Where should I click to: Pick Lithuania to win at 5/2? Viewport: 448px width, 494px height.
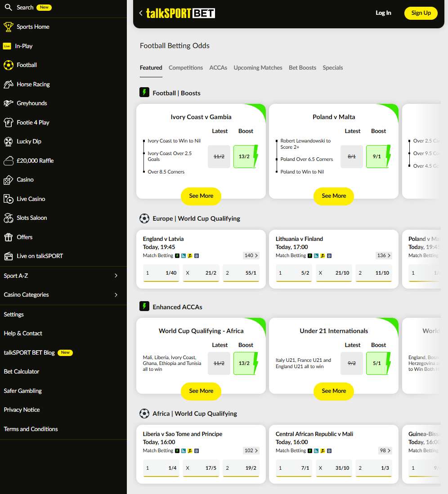coord(294,273)
